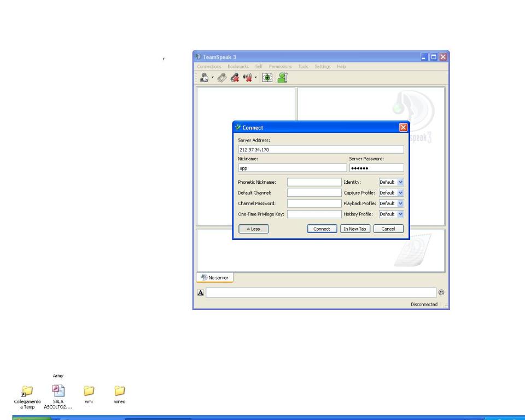
Task: Click the In New Tab button
Action: pyautogui.click(x=354, y=229)
